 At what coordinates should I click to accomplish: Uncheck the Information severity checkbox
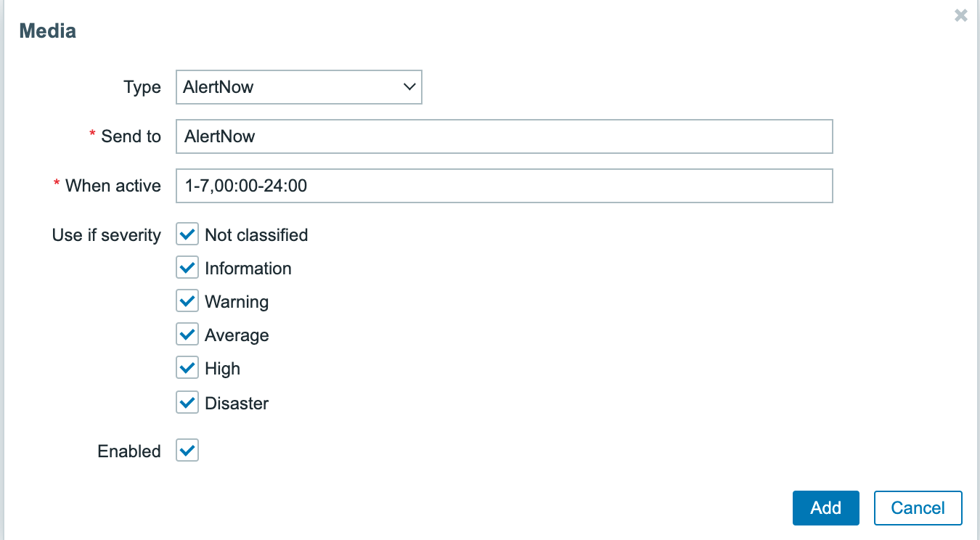click(187, 269)
